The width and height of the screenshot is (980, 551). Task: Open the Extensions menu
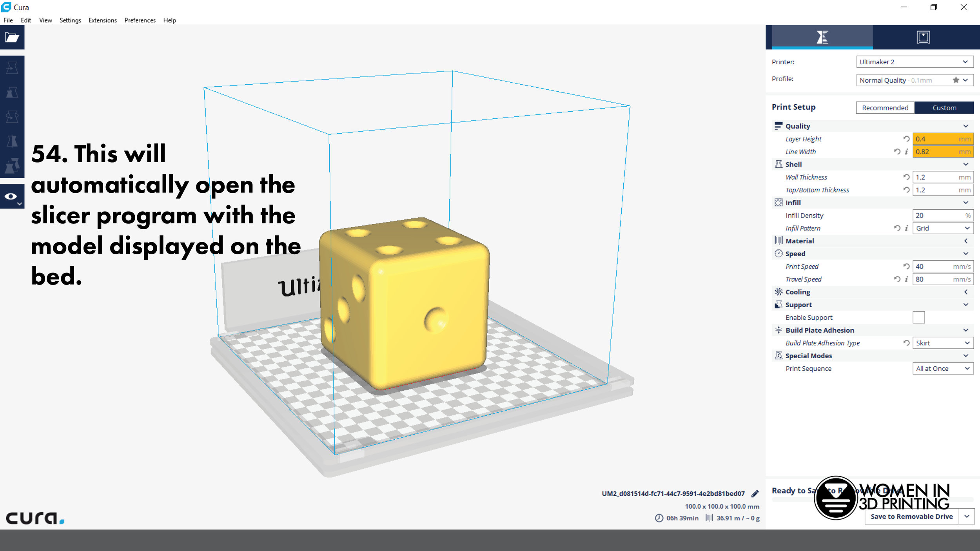pyautogui.click(x=102, y=20)
